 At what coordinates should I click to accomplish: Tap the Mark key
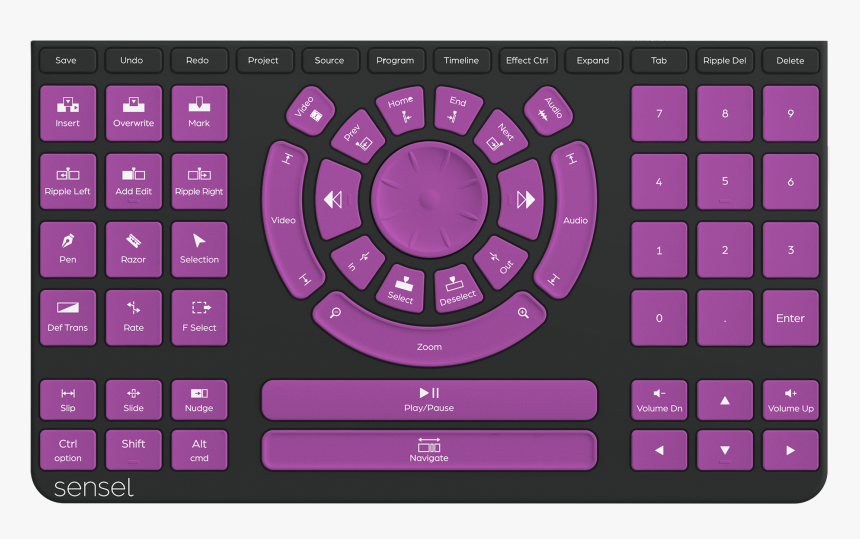point(199,113)
